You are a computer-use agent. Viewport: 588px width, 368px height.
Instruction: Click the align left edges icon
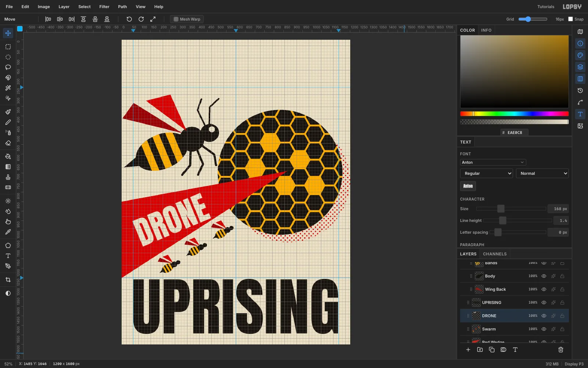[x=48, y=19]
